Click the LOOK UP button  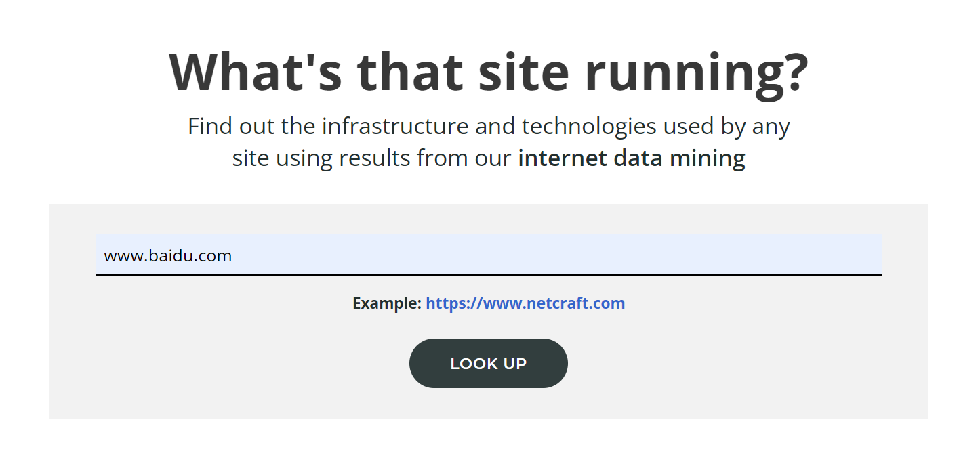tap(488, 364)
